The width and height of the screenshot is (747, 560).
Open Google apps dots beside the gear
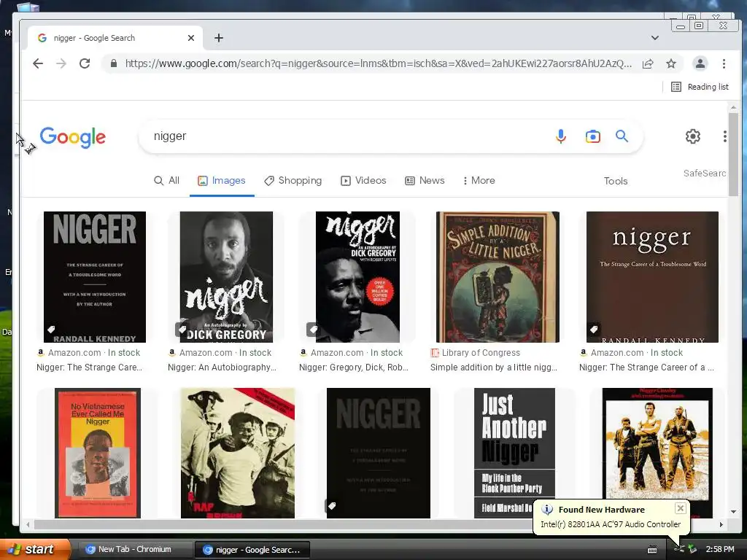pyautogui.click(x=724, y=136)
